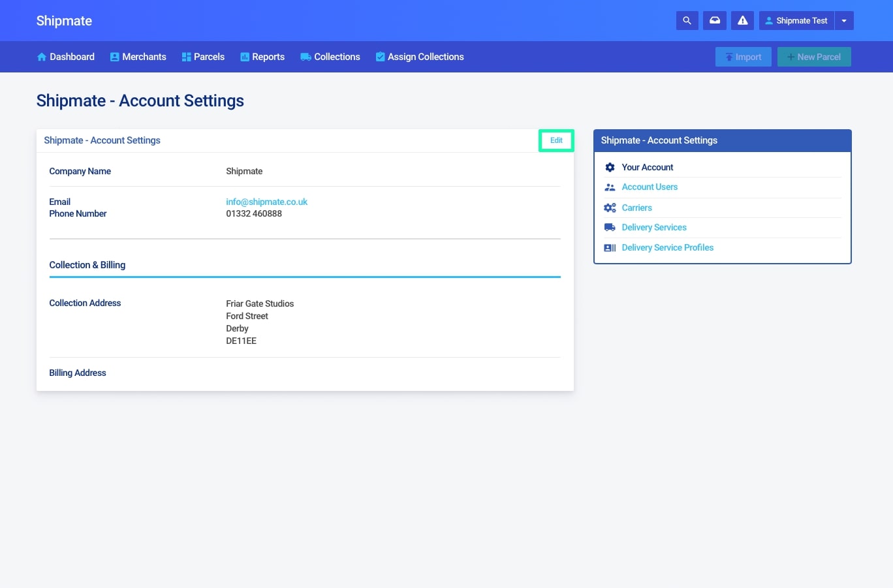
Task: Click the Phone Number label
Action: tap(78, 213)
